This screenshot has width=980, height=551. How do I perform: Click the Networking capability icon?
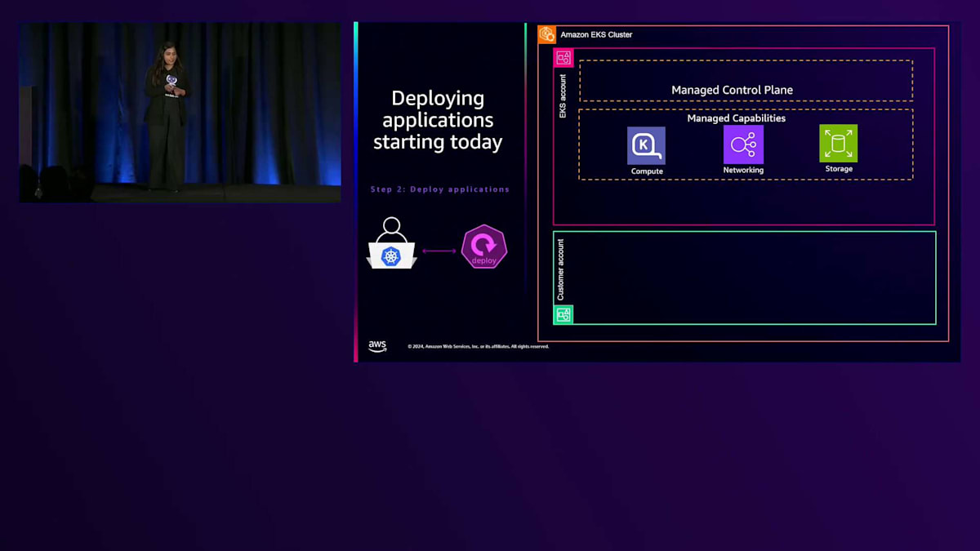coord(743,144)
